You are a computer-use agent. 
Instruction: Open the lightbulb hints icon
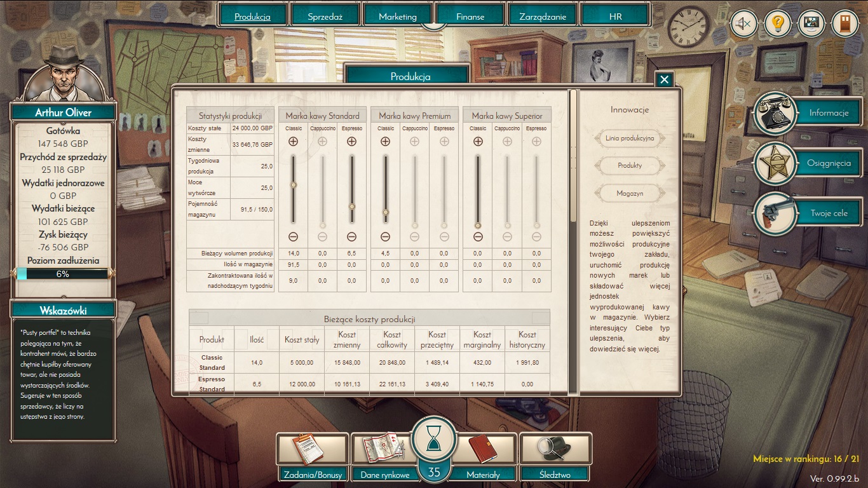pos(777,24)
